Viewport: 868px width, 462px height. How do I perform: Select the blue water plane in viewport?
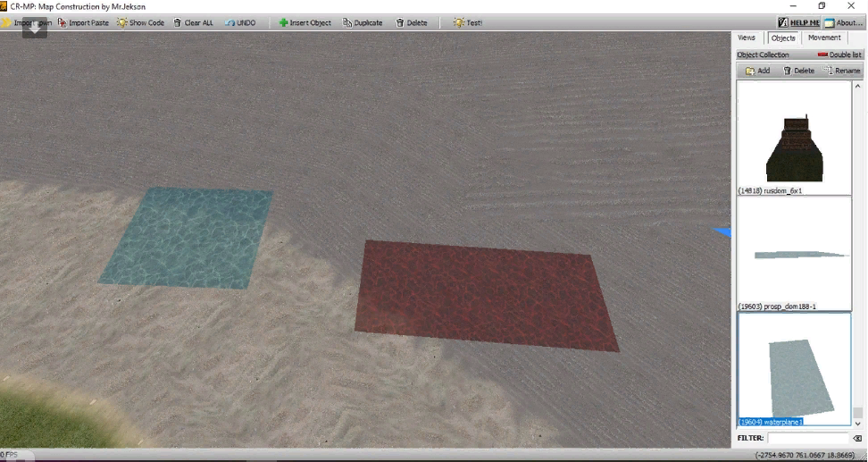[186, 239]
